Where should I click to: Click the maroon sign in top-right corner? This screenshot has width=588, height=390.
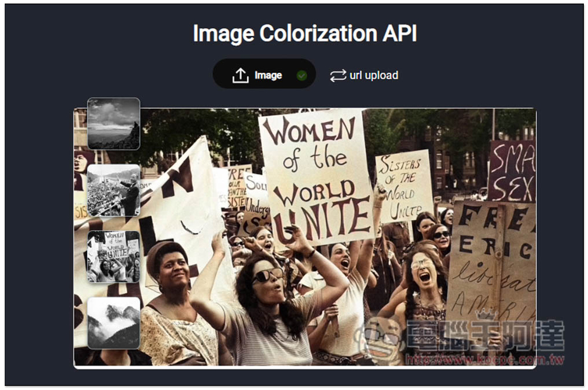coord(512,170)
